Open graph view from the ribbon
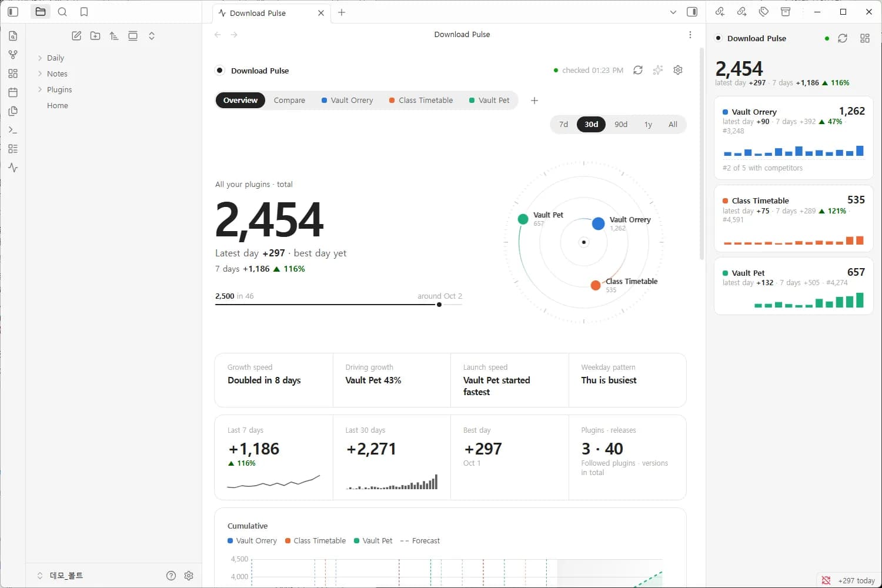 coord(13,55)
